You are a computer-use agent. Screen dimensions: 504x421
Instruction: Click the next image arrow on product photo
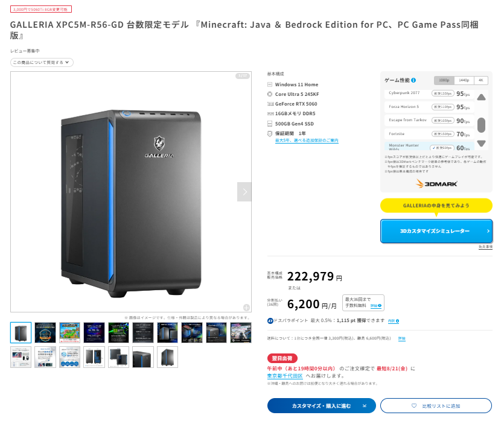[x=244, y=192]
